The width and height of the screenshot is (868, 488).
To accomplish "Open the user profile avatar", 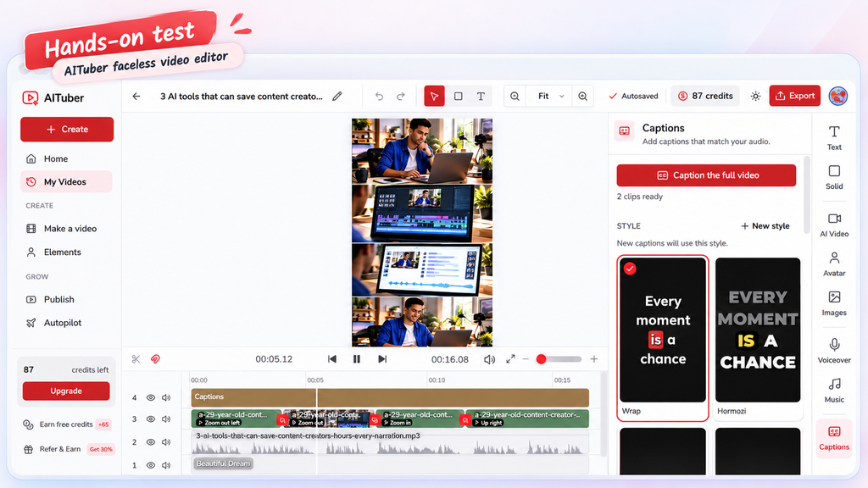I will pos(838,96).
